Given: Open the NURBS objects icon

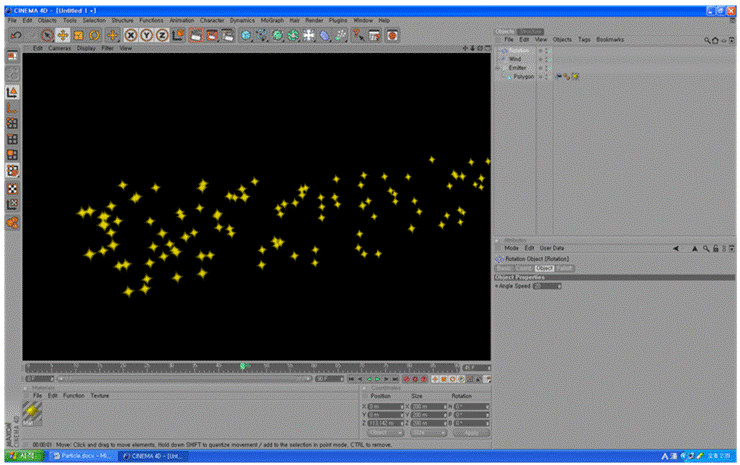Looking at the screenshot, I should pyautogui.click(x=278, y=35).
